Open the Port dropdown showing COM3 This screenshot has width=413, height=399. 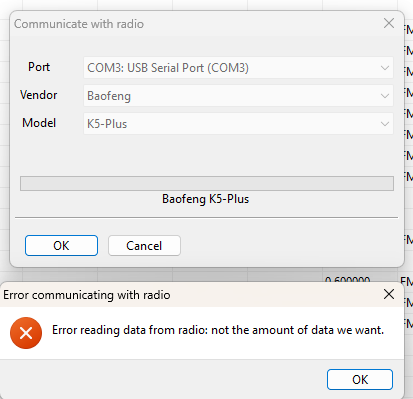coord(238,68)
